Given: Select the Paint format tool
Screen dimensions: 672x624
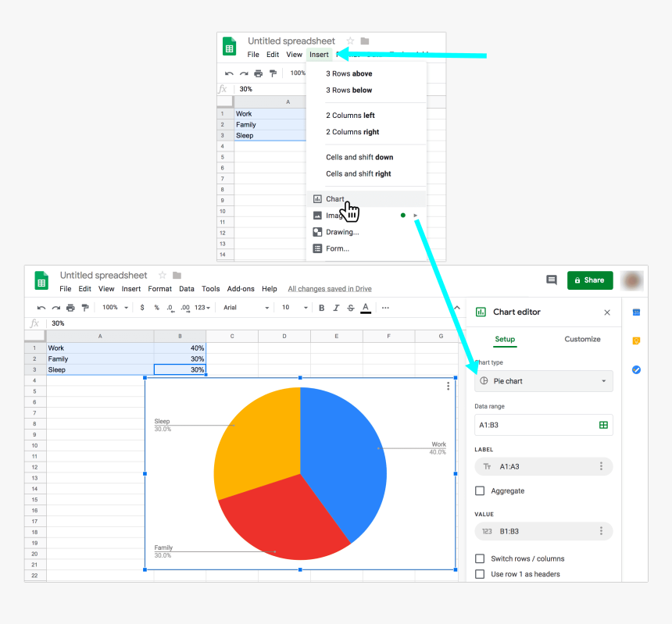Looking at the screenshot, I should [x=84, y=308].
